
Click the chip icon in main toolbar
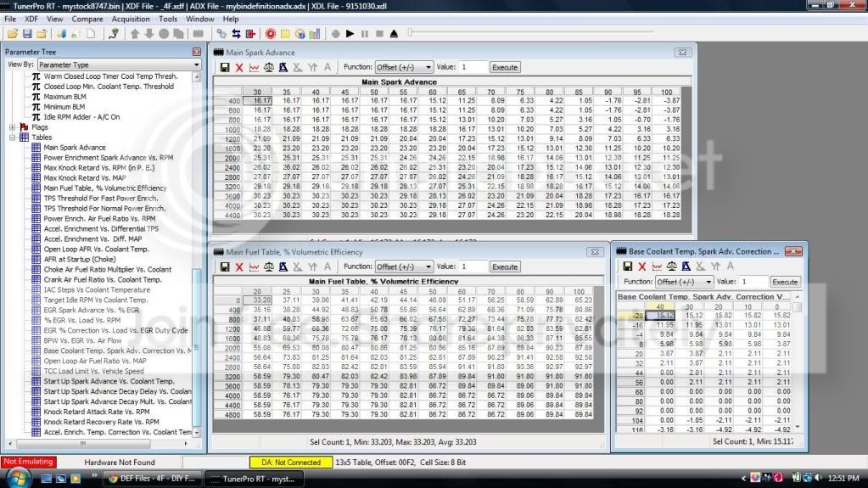(x=199, y=34)
